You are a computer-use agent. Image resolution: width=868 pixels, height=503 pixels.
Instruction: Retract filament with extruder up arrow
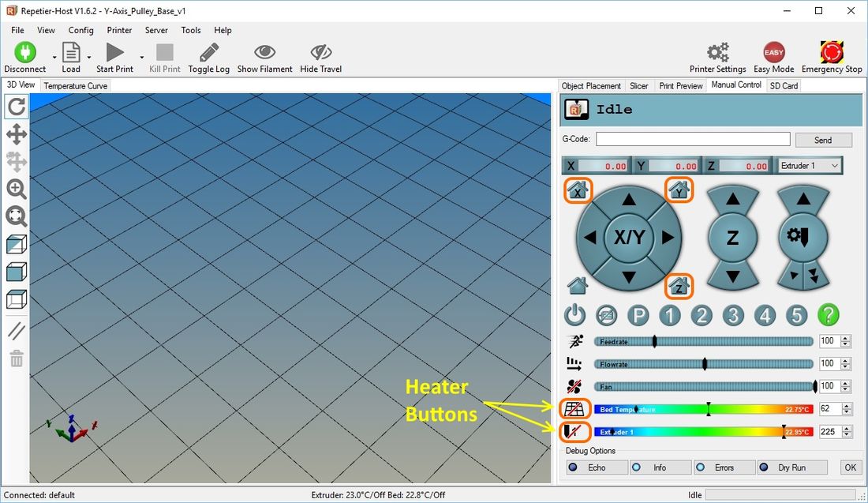click(x=803, y=199)
